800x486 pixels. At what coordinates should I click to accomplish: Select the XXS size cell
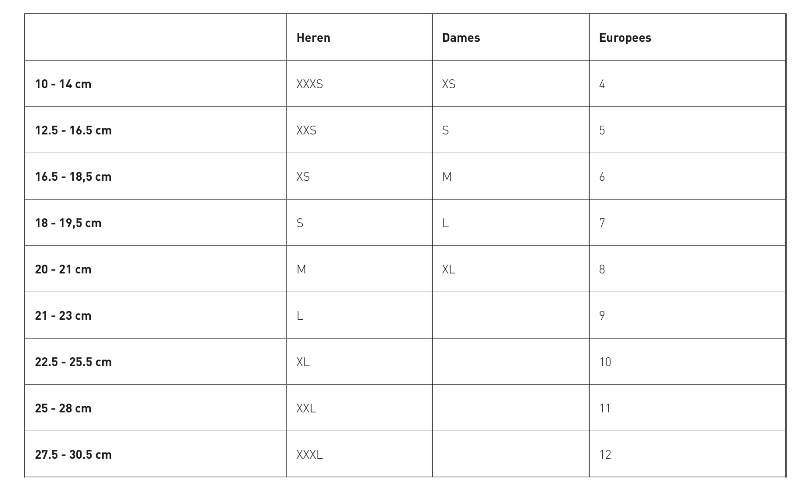point(306,130)
